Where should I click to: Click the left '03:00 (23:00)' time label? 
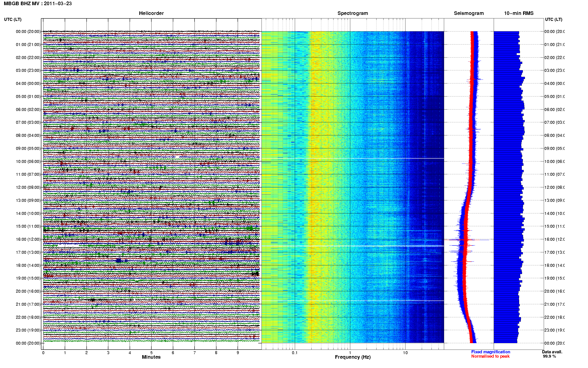(x=28, y=70)
